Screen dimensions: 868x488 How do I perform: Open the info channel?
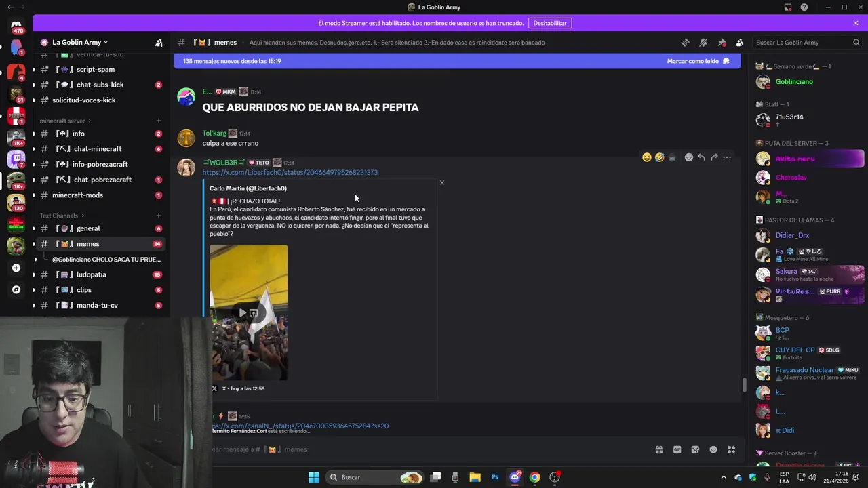pos(100,134)
